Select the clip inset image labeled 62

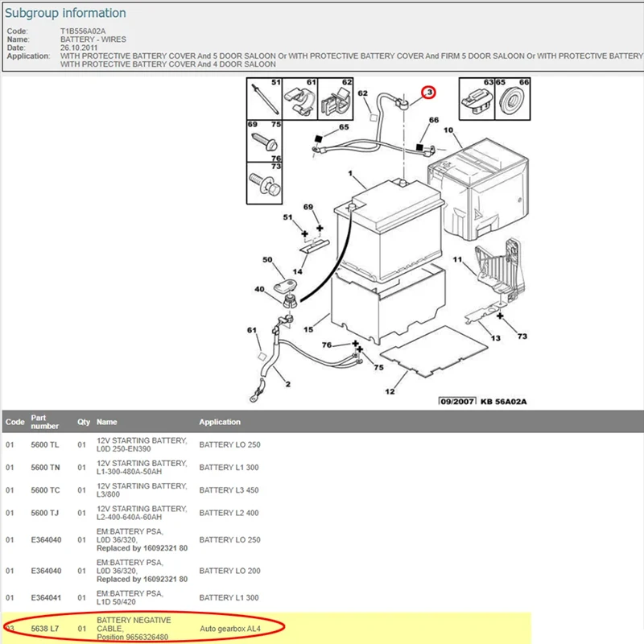(336, 99)
